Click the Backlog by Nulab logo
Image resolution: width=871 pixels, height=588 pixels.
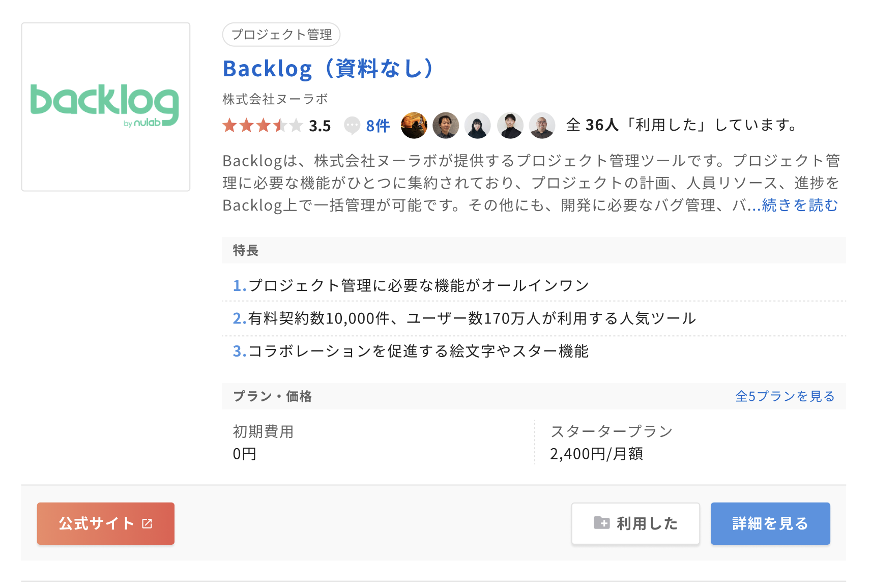pyautogui.click(x=105, y=106)
